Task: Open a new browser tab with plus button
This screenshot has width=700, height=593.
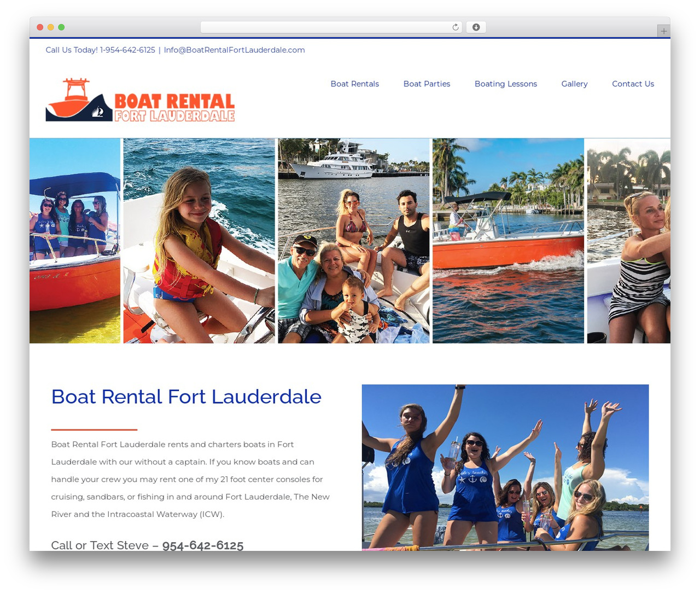Action: pyautogui.click(x=663, y=31)
